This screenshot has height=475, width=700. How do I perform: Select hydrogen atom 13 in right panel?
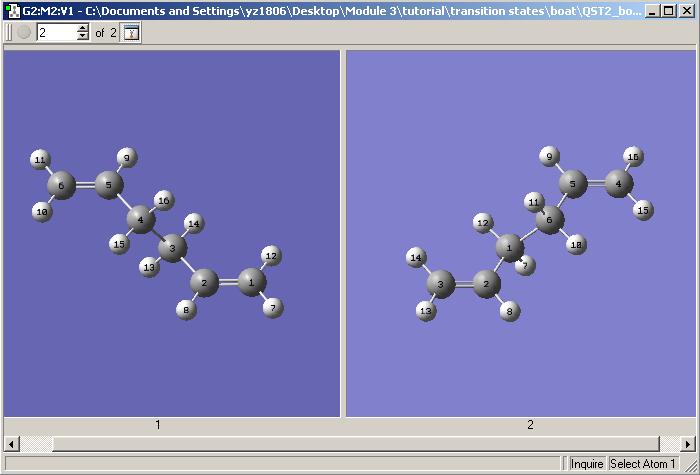tap(426, 311)
